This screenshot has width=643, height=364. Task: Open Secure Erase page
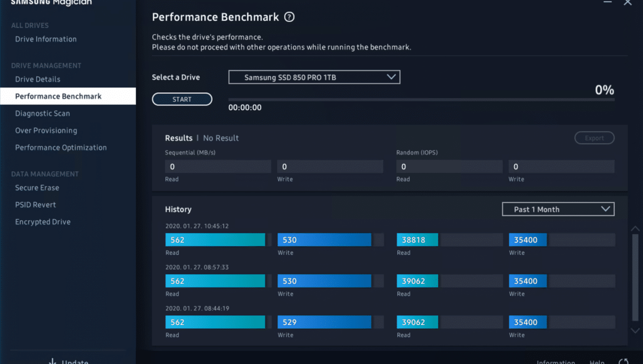pyautogui.click(x=37, y=188)
